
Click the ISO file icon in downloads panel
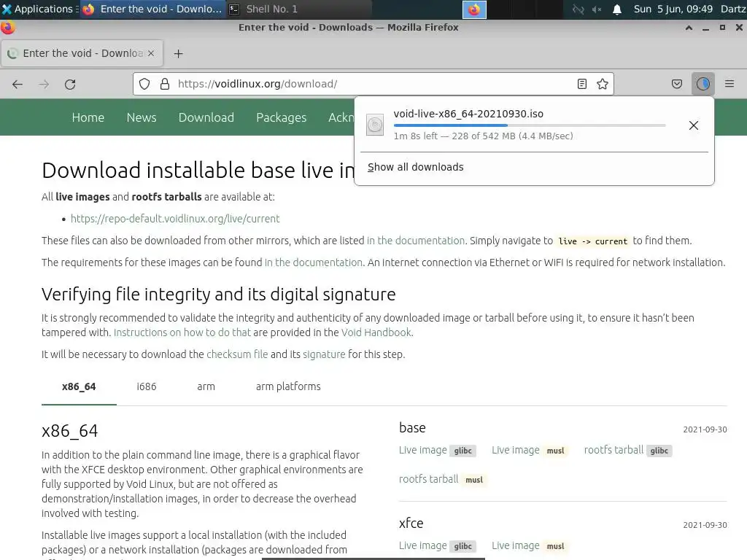click(x=375, y=125)
